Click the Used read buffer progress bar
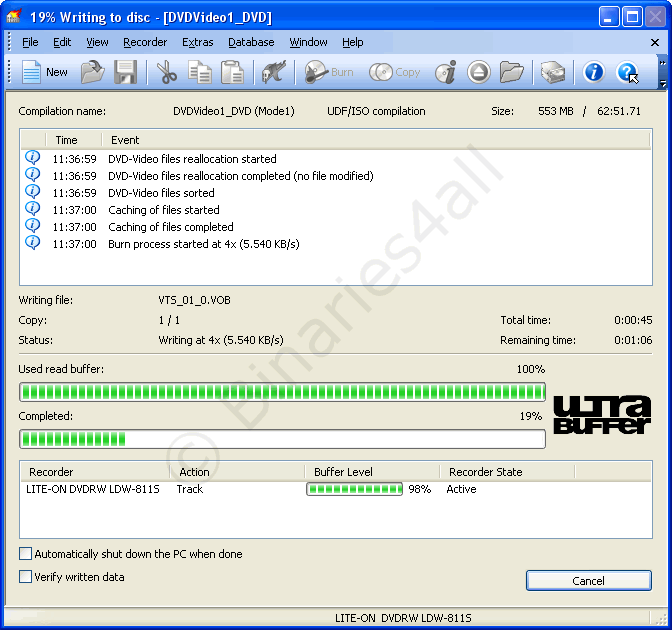Screen dimensions: 672x630 [x=282, y=392]
